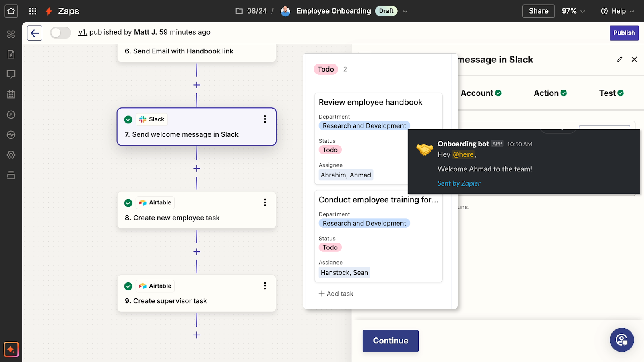Viewport: 644px width, 362px height.
Task: Click the Airtable icon in step 8
Action: 143,203
